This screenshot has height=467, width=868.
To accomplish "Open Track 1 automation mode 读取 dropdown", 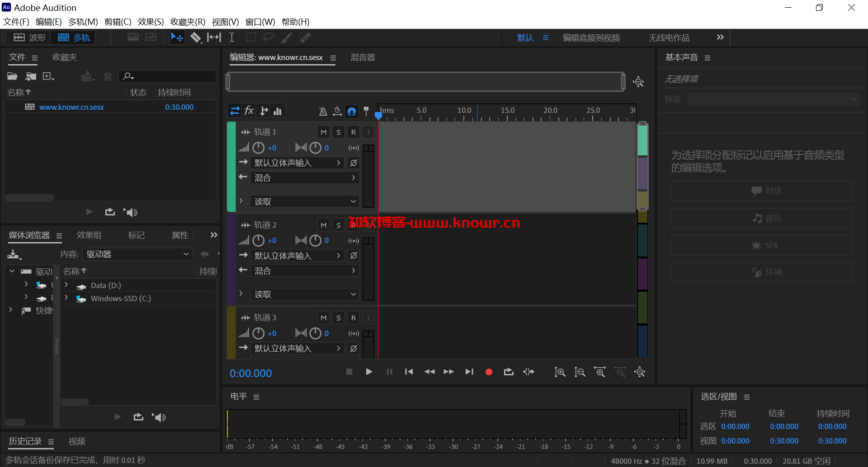I will click(x=305, y=201).
